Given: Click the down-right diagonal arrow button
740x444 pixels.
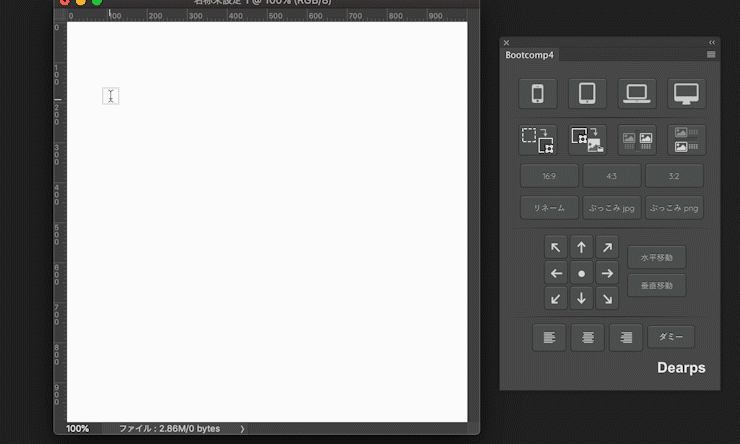Looking at the screenshot, I should click(x=606, y=298).
